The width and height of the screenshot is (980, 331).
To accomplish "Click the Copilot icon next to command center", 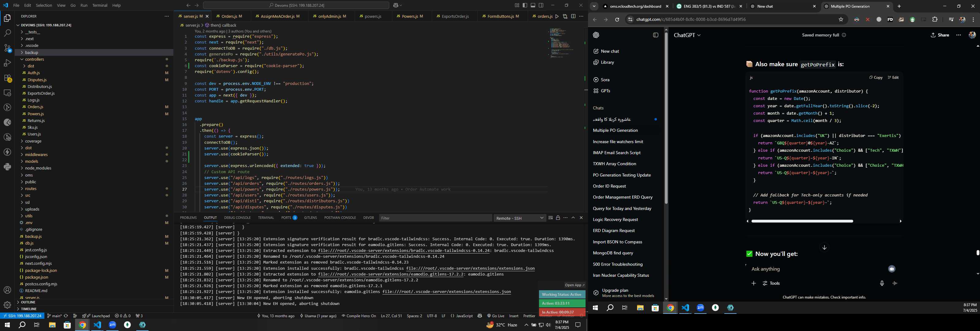I will tap(396, 5).
